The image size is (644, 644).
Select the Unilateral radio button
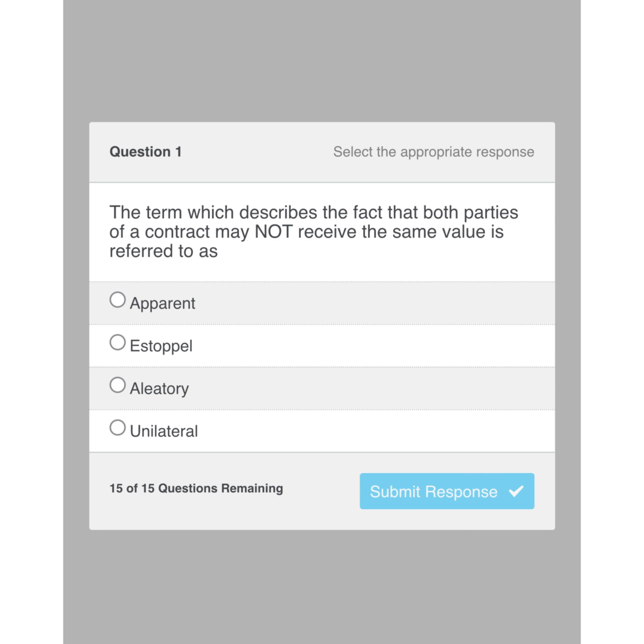tap(117, 428)
